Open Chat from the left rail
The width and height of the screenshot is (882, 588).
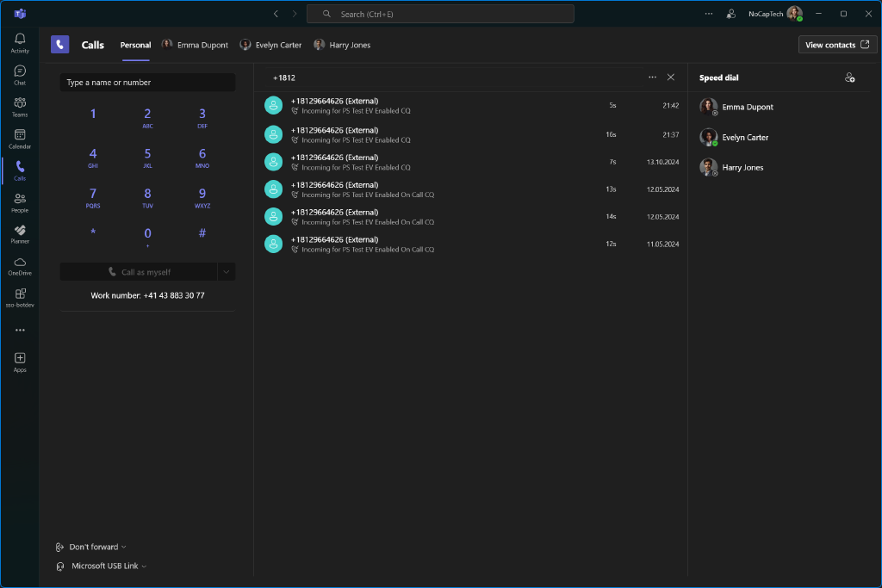pyautogui.click(x=19, y=75)
